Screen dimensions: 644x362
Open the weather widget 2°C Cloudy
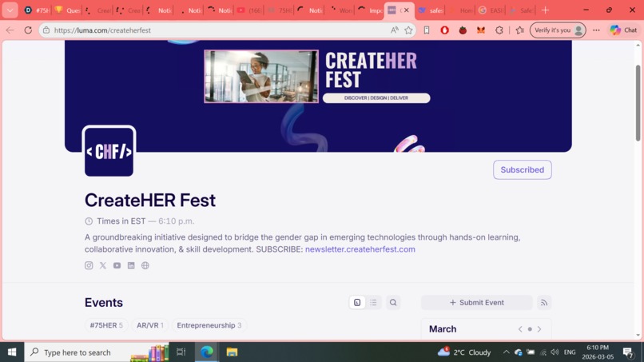point(464,352)
